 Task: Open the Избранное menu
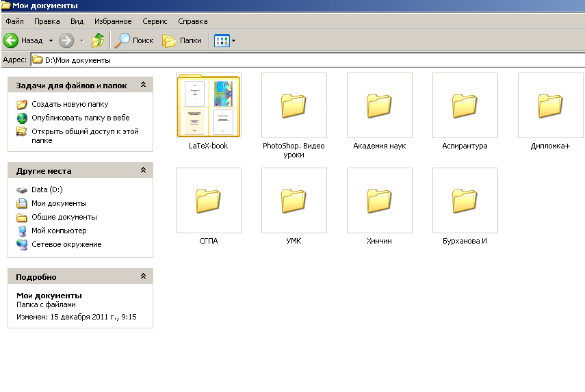[113, 21]
